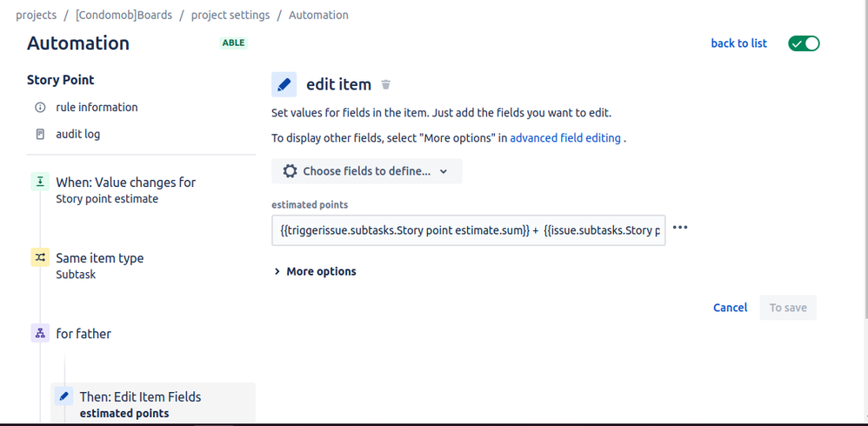Click the blue pencil edit item icon

click(x=284, y=84)
